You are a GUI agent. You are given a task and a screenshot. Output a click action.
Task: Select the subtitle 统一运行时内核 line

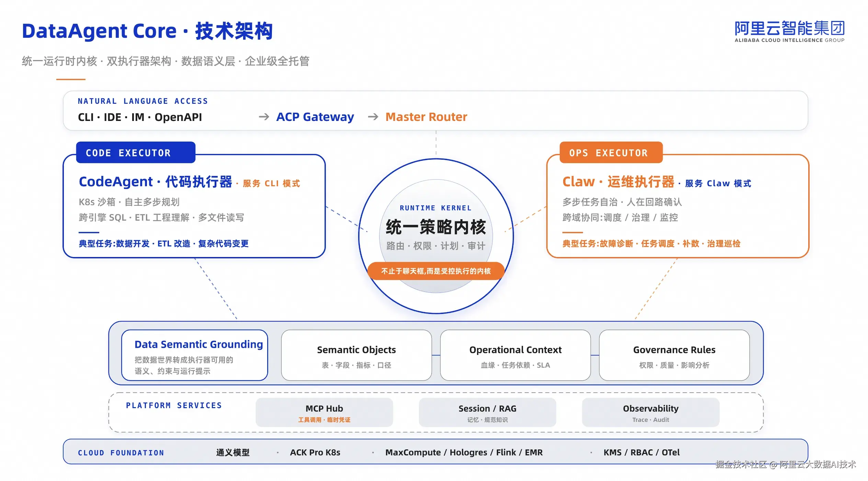coord(165,61)
